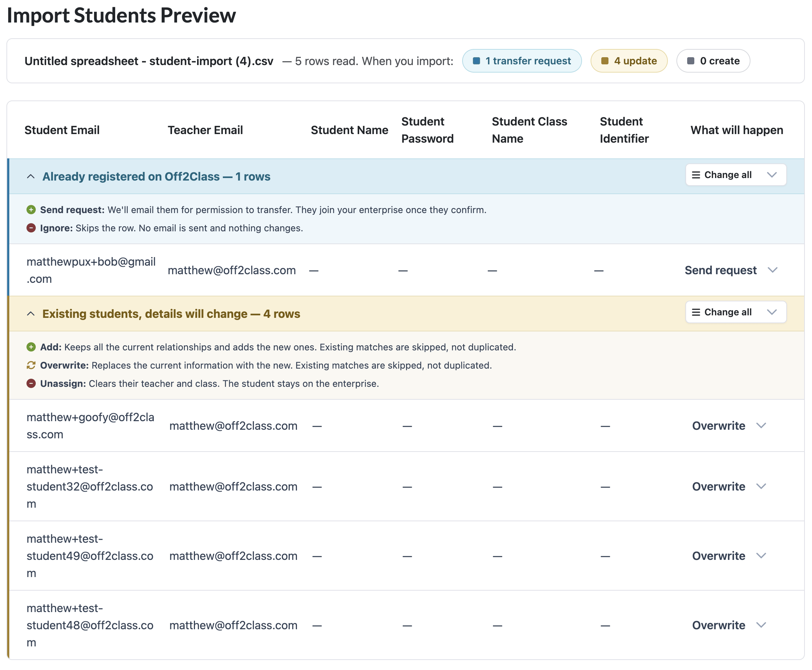Open Change all dropdown in Existing students section
The width and height of the screenshot is (812, 670).
(735, 312)
